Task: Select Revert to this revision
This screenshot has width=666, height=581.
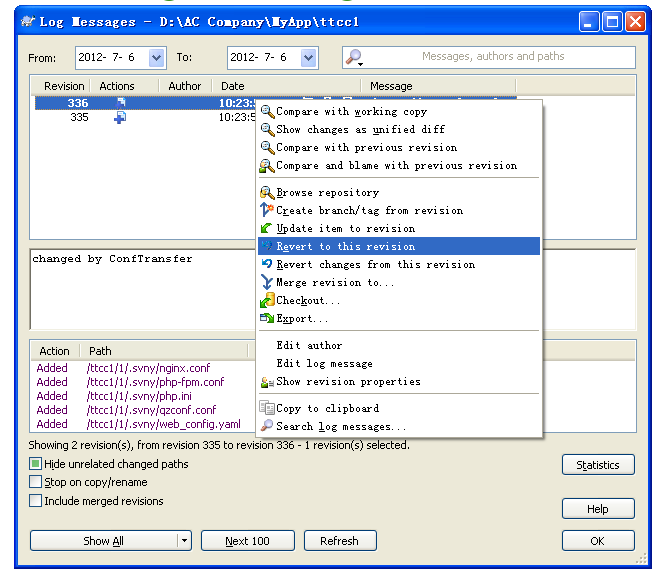Action: (399, 246)
